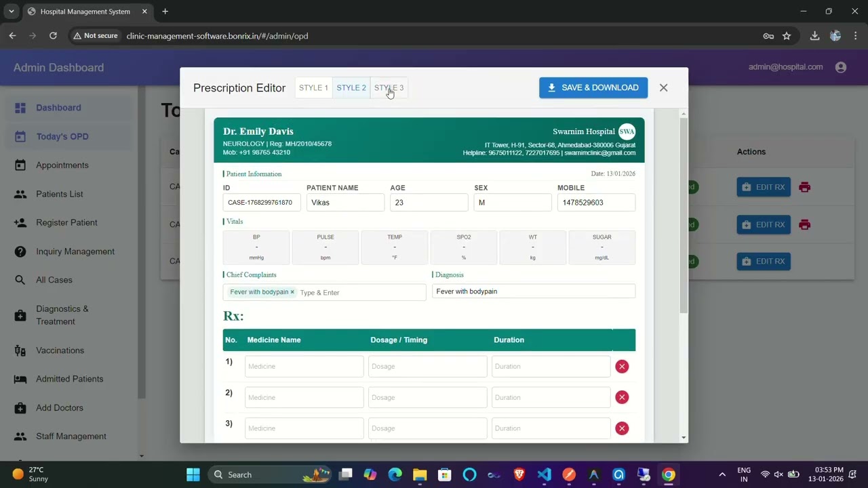Click Dosage field in row 2

(x=427, y=398)
